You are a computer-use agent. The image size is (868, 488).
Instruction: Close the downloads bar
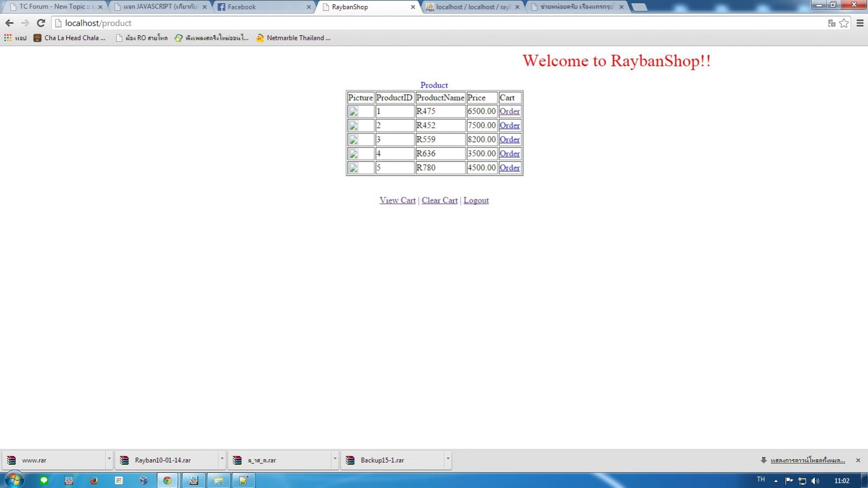(858, 460)
